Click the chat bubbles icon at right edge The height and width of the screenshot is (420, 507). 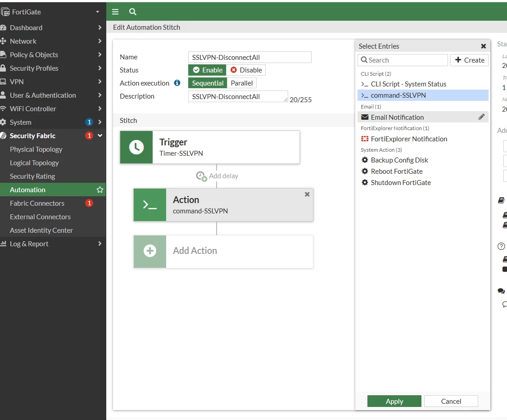(501, 291)
